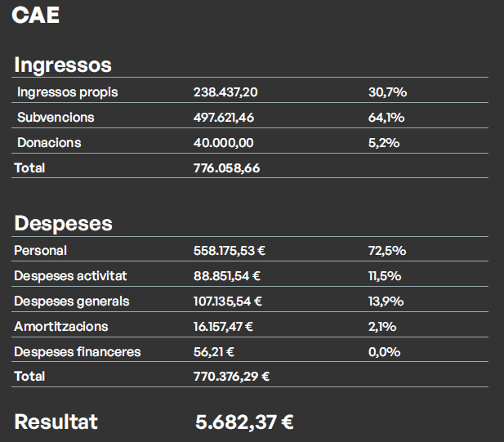Click the expenses total 770.376,29 €
This screenshot has width=504, height=442.
[231, 377]
